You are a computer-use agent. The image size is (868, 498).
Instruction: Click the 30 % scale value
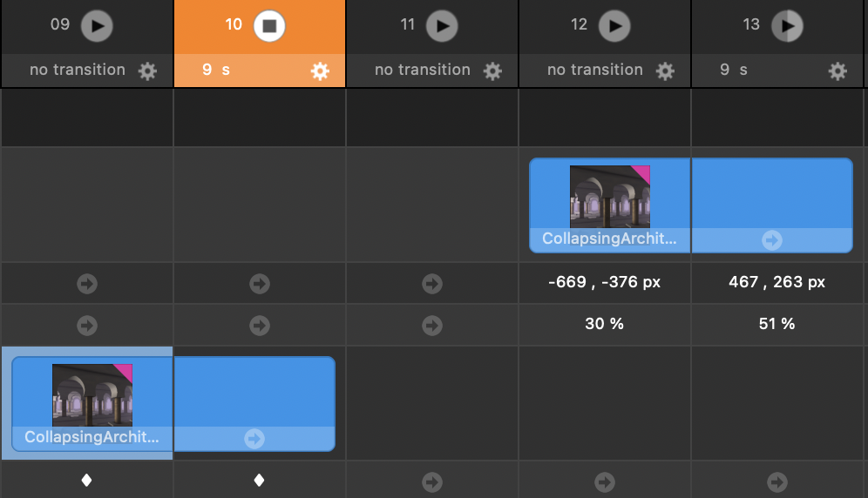point(604,324)
